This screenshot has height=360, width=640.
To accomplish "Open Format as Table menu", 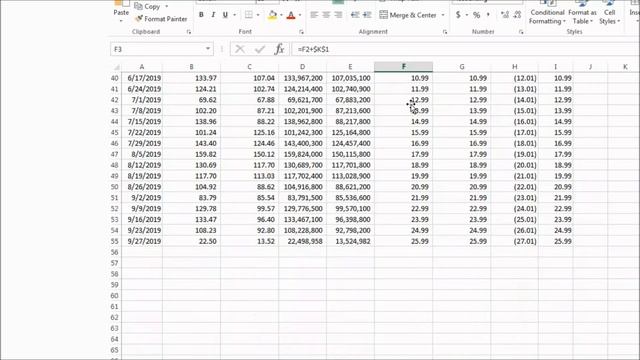I will pyautogui.click(x=582, y=13).
